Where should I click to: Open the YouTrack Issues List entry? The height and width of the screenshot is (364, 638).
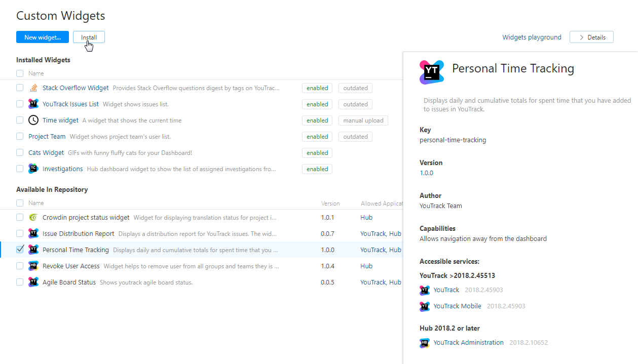tap(70, 104)
